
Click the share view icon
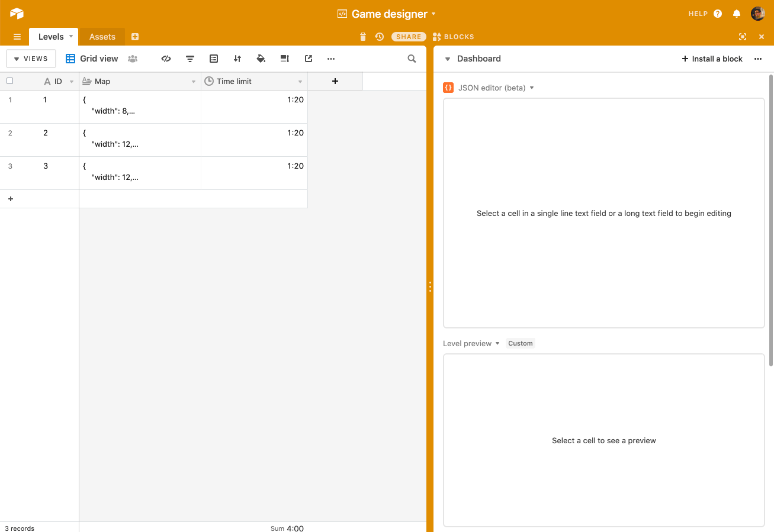point(309,59)
